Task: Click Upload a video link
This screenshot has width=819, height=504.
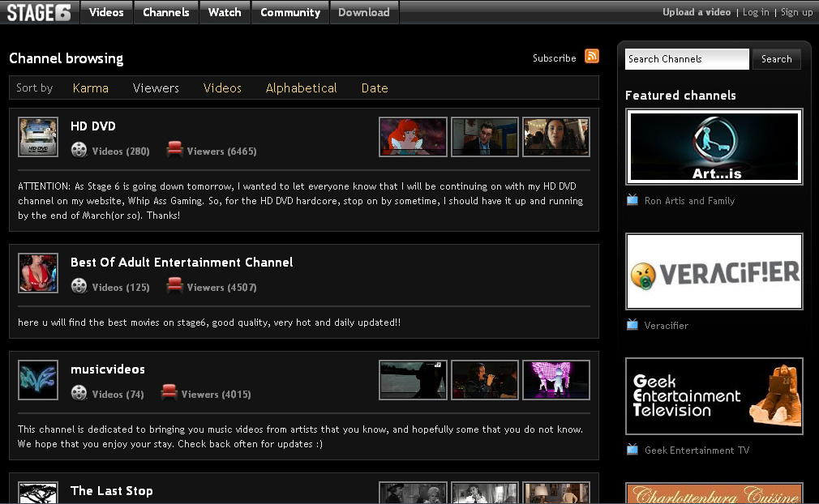Action: 697,12
